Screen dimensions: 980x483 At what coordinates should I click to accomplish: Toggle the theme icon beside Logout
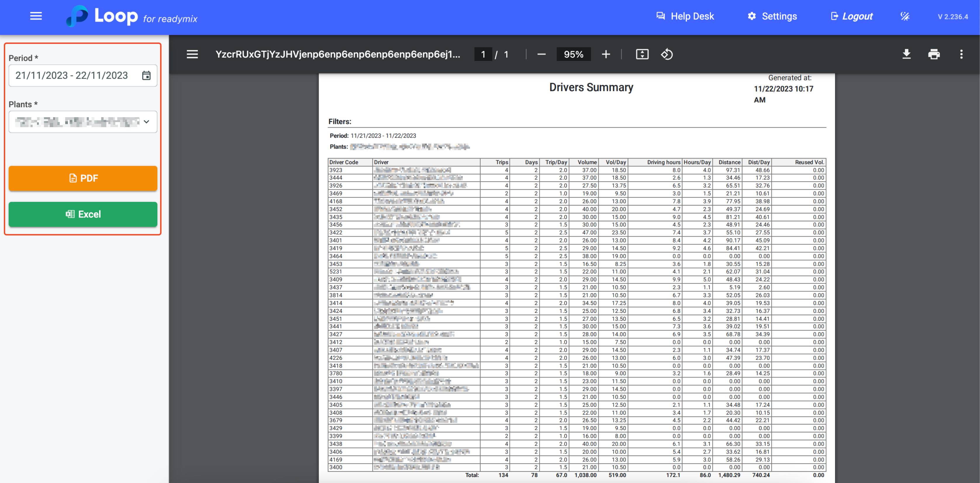pyautogui.click(x=905, y=16)
